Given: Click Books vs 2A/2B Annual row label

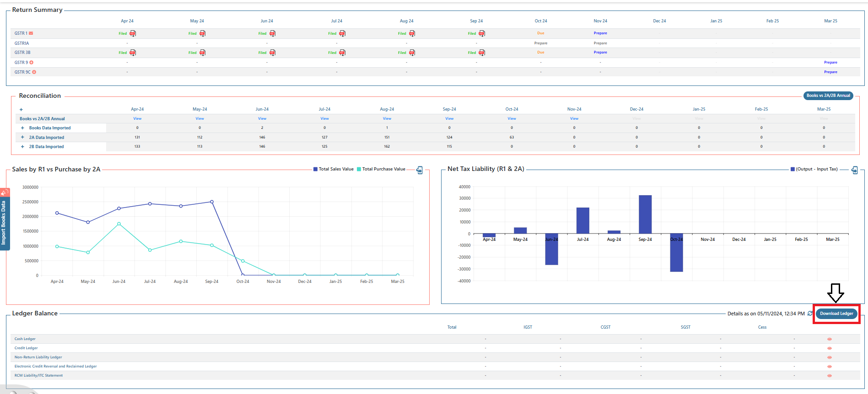Looking at the screenshot, I should (42, 119).
